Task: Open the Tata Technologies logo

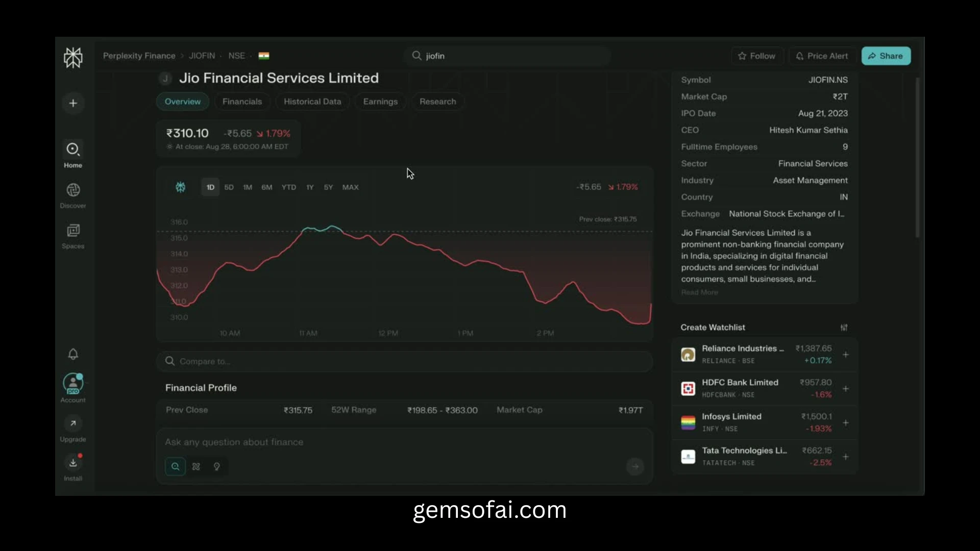Action: pos(688,457)
